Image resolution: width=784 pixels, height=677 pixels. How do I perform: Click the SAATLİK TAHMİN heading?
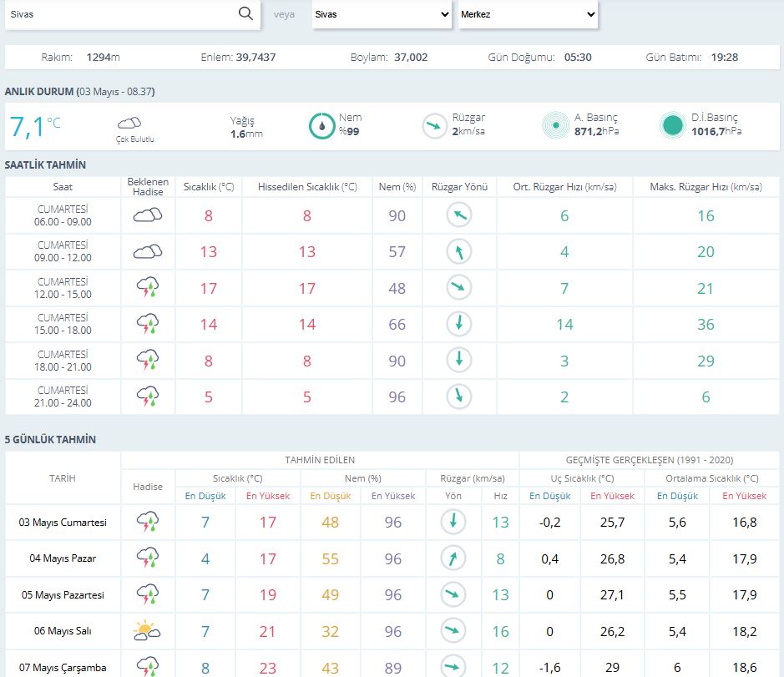pos(45,164)
